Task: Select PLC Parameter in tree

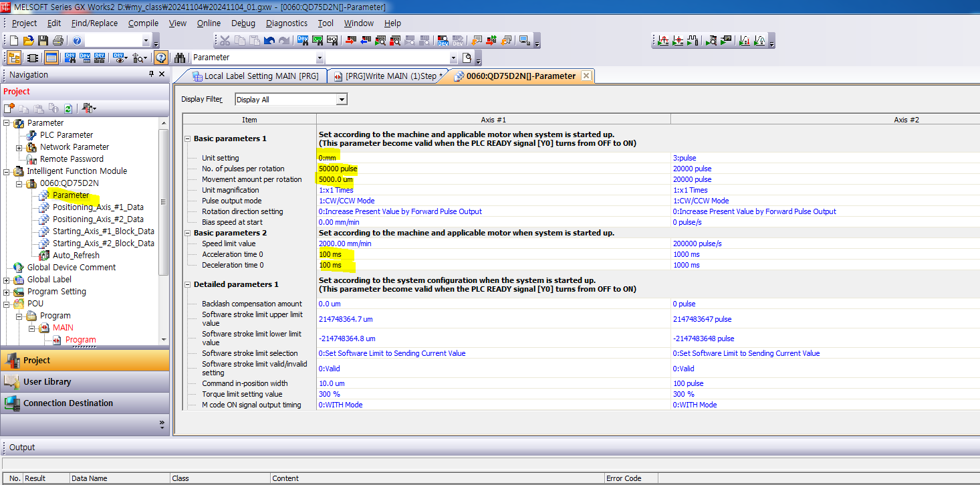Action: 66,135
